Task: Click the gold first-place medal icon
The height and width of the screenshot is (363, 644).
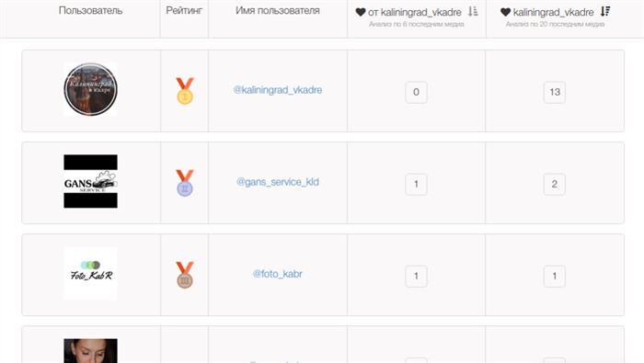Action: pos(185,91)
